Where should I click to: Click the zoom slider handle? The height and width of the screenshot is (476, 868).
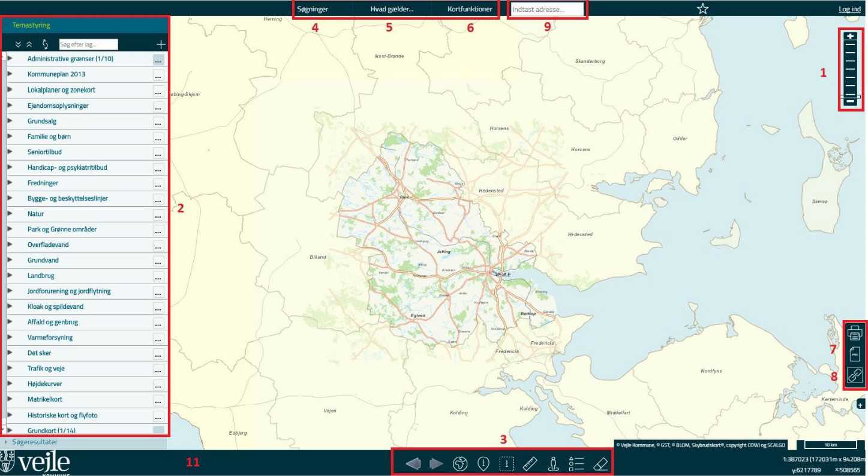point(850,97)
